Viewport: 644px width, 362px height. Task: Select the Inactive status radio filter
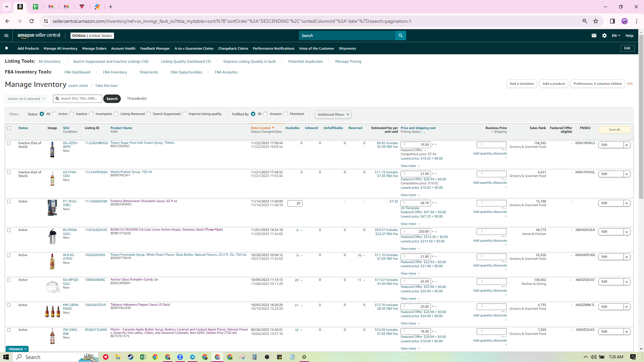click(71, 114)
